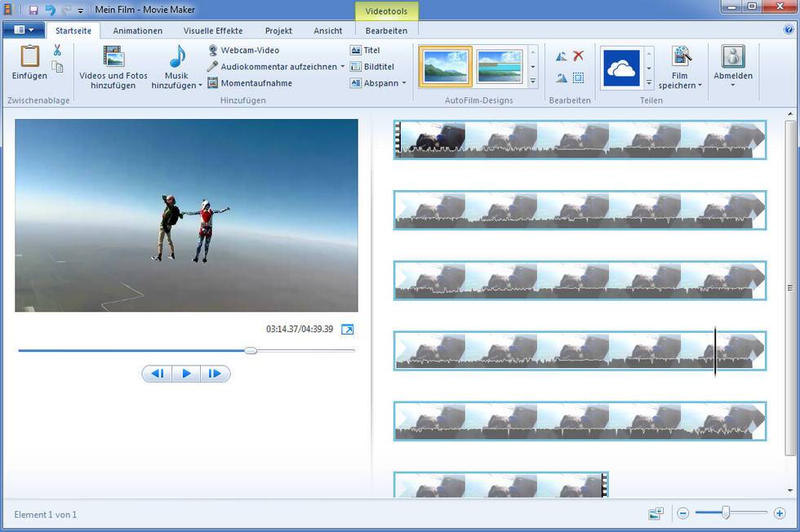Click the scissors cut icon
800x532 pixels.
click(57, 51)
